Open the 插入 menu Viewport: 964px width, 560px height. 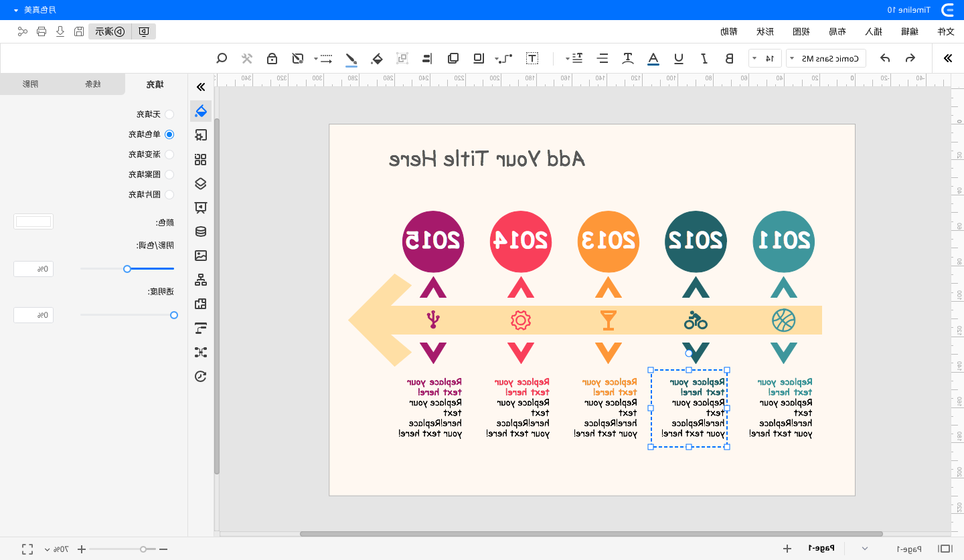[873, 31]
